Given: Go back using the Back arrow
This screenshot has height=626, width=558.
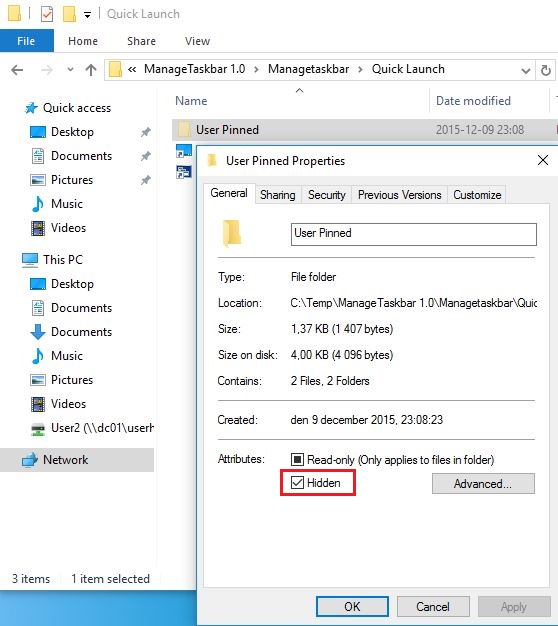Looking at the screenshot, I should click(17, 70).
